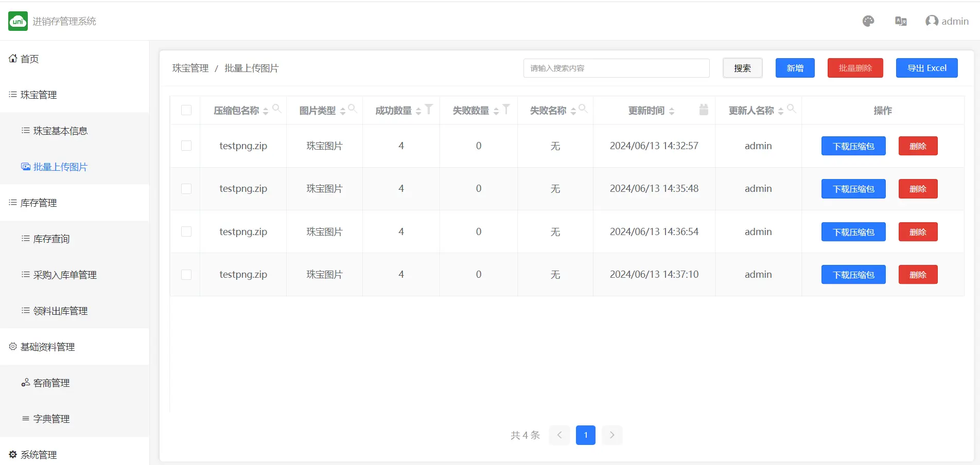Screen dimensions: 980x465
Task: Click the green uni logo icon
Action: tap(18, 21)
